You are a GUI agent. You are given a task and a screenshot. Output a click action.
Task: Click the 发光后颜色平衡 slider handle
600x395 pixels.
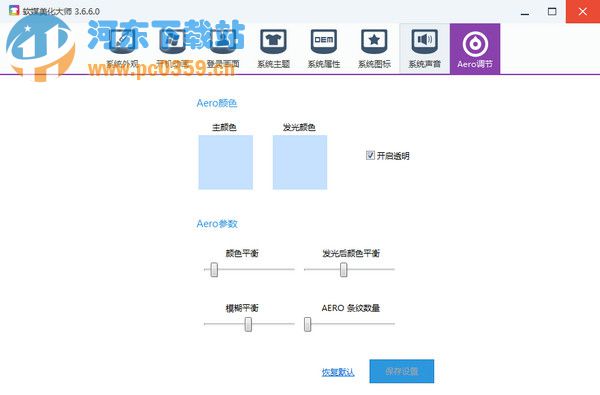point(344,269)
